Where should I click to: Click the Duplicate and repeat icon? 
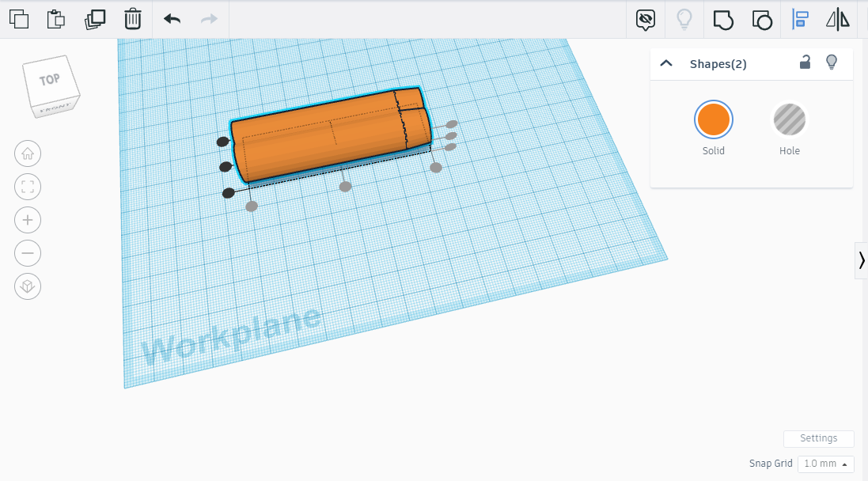tap(95, 19)
